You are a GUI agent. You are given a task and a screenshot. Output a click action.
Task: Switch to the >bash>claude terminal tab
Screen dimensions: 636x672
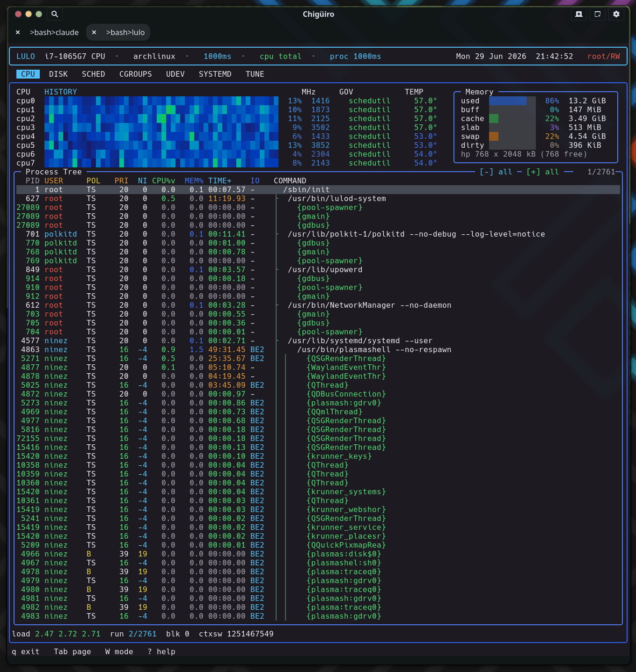click(x=54, y=32)
